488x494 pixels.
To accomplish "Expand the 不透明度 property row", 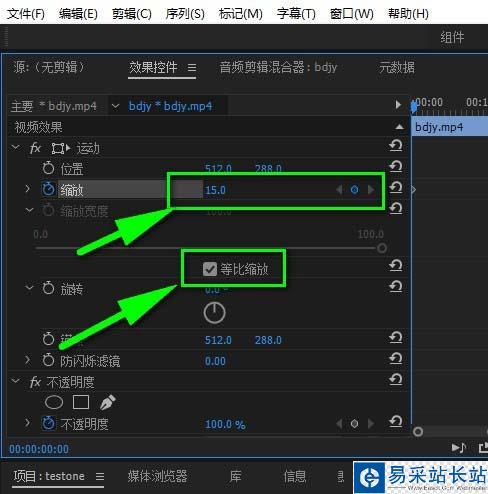I will tap(28, 423).
